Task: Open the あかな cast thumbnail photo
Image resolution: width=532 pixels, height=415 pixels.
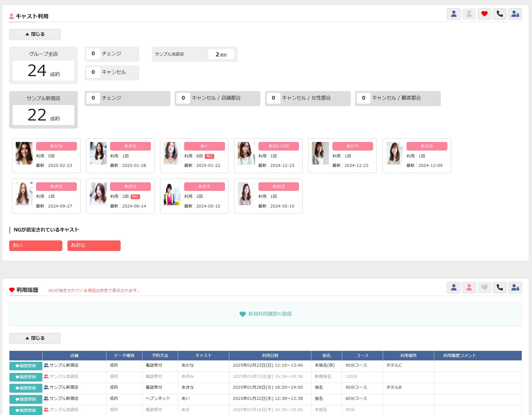Action: (x=24, y=153)
